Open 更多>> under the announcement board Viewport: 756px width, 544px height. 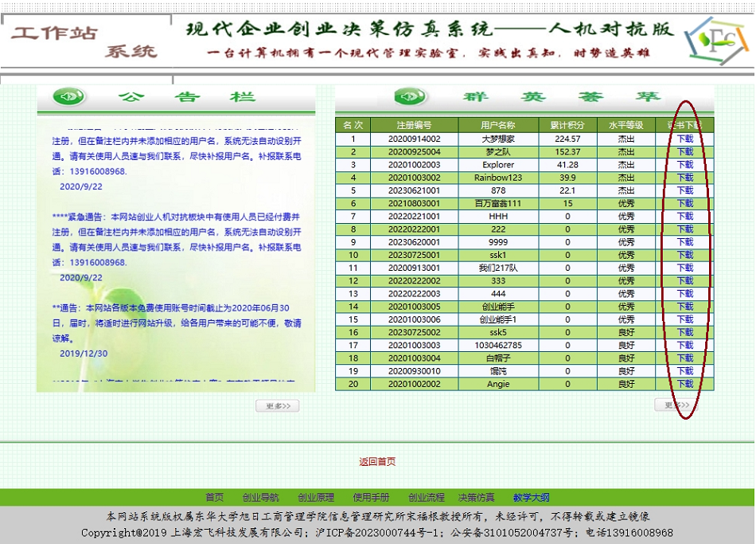[x=277, y=406]
